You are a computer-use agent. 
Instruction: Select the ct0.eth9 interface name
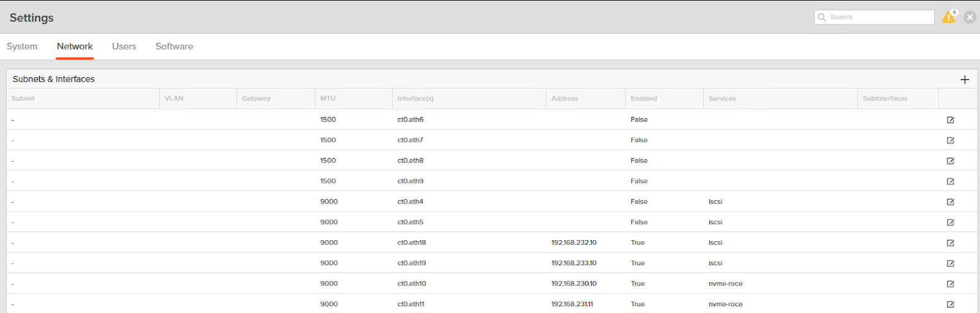click(410, 181)
